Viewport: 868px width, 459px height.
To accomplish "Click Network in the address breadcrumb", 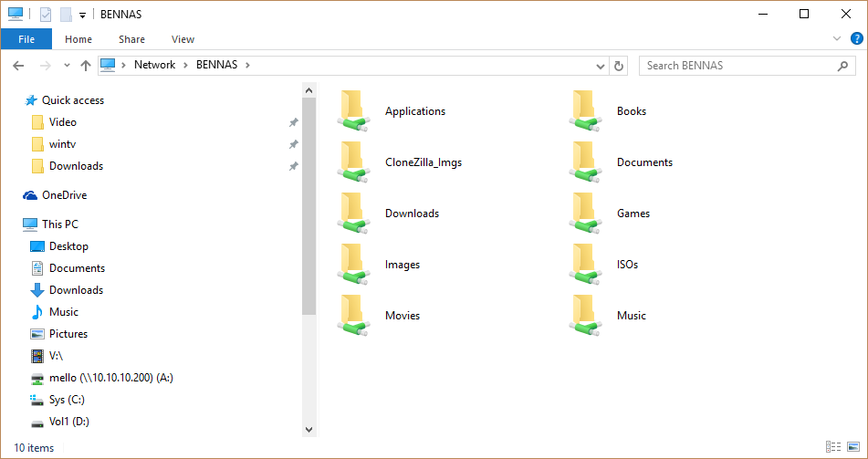I will coord(154,65).
